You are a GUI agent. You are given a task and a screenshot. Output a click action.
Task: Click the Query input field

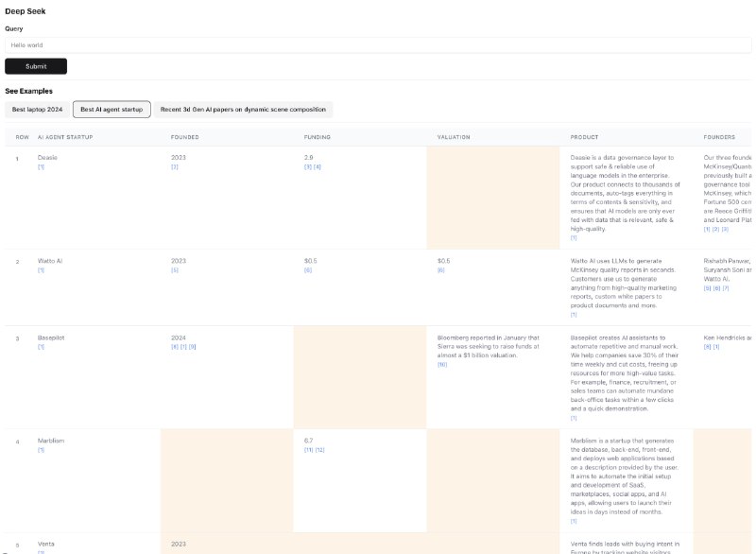click(378, 44)
